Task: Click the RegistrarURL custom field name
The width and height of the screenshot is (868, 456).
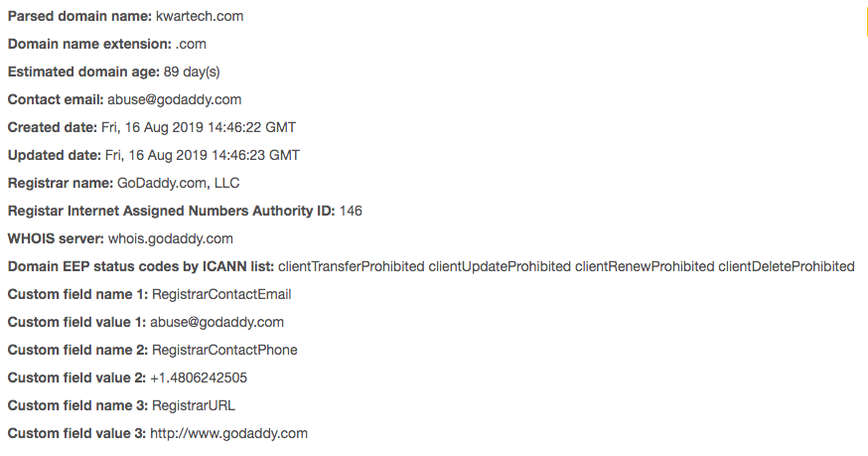Action: pyautogui.click(x=194, y=405)
